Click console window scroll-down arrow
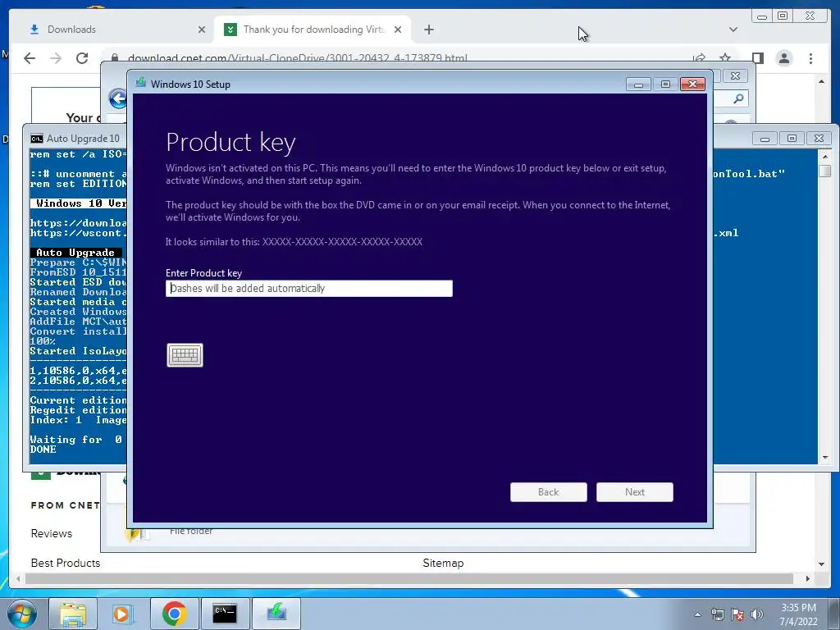Screen dimensions: 840x630 pyautogui.click(x=825, y=458)
